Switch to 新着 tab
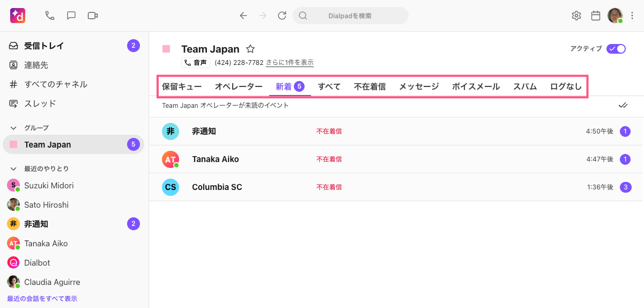The height and width of the screenshot is (308, 644). (290, 86)
